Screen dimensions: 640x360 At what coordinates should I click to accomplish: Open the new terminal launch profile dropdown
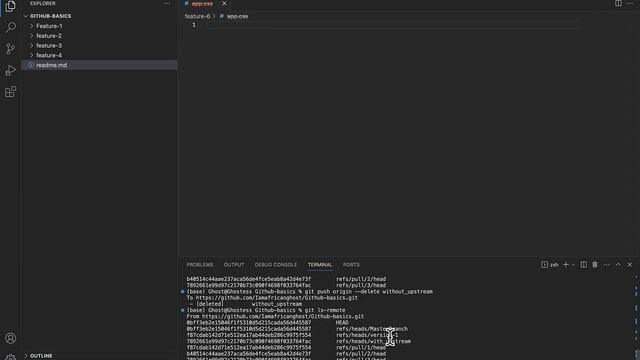pyautogui.click(x=573, y=265)
